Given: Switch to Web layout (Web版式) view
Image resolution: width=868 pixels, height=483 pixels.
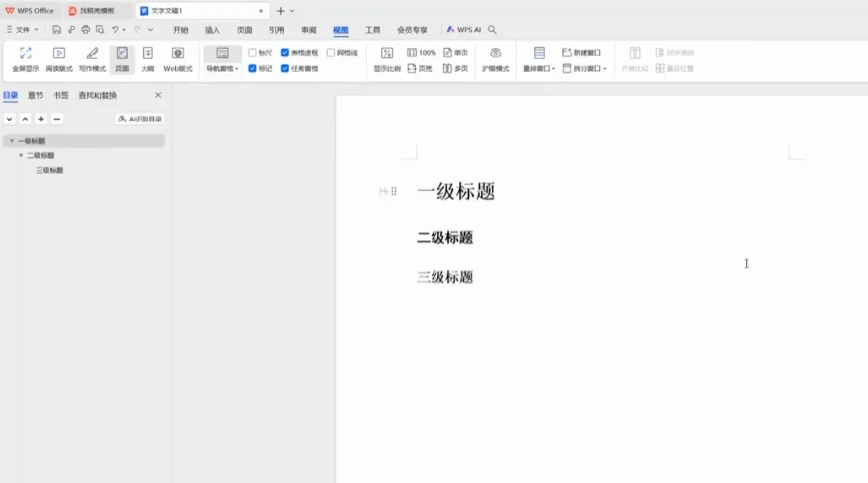Looking at the screenshot, I should (178, 59).
